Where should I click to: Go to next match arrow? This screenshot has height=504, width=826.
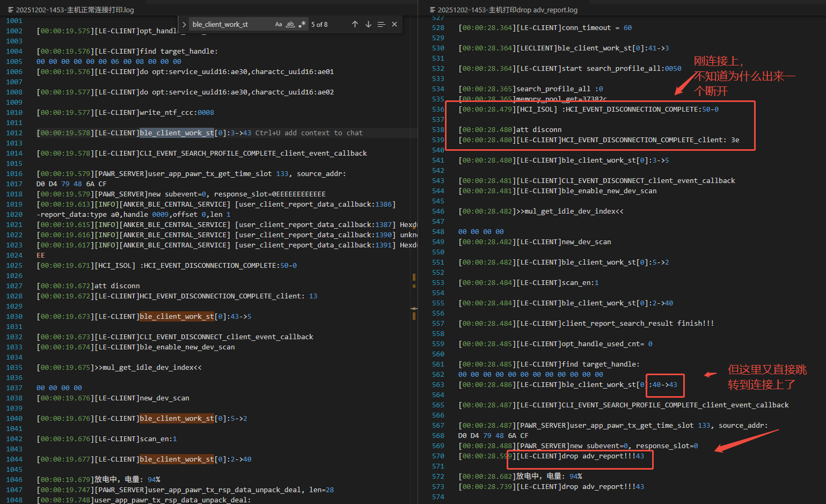368,24
